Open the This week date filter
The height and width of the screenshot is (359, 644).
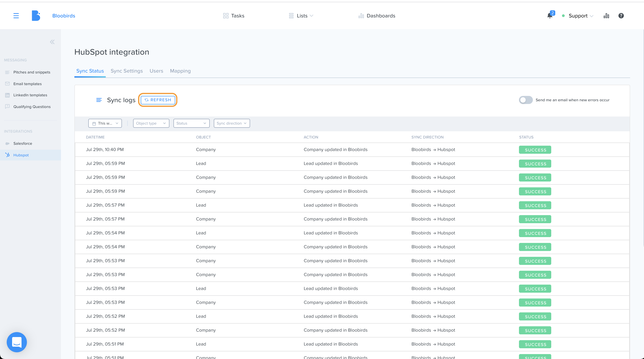click(x=105, y=123)
